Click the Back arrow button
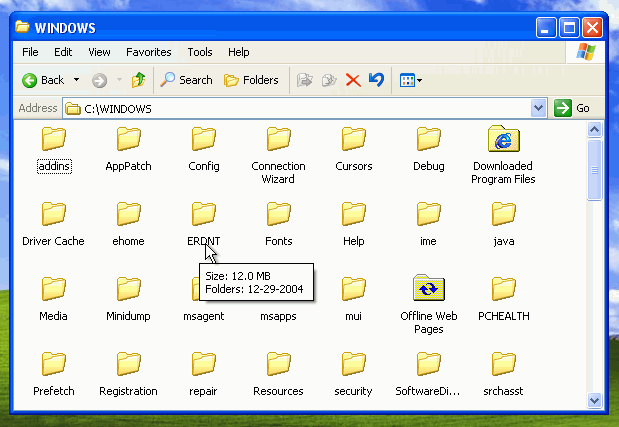Screen dimensions: 619x427 [x=43, y=80]
